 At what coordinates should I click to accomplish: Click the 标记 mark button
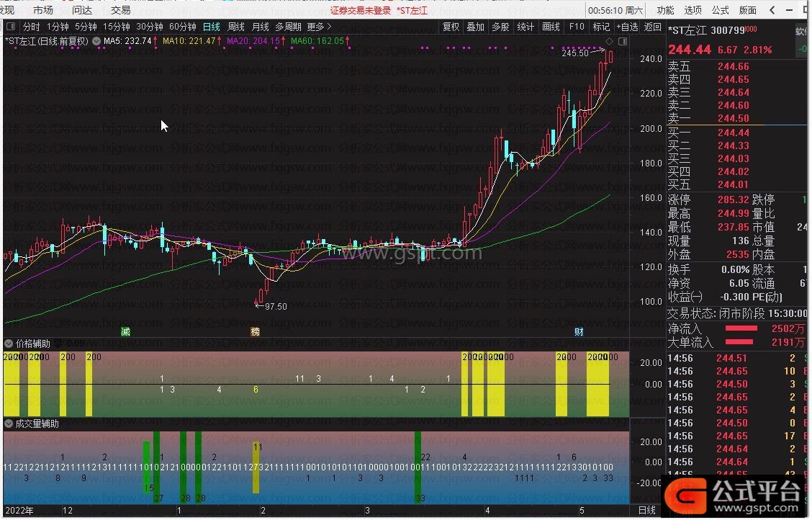click(x=601, y=27)
